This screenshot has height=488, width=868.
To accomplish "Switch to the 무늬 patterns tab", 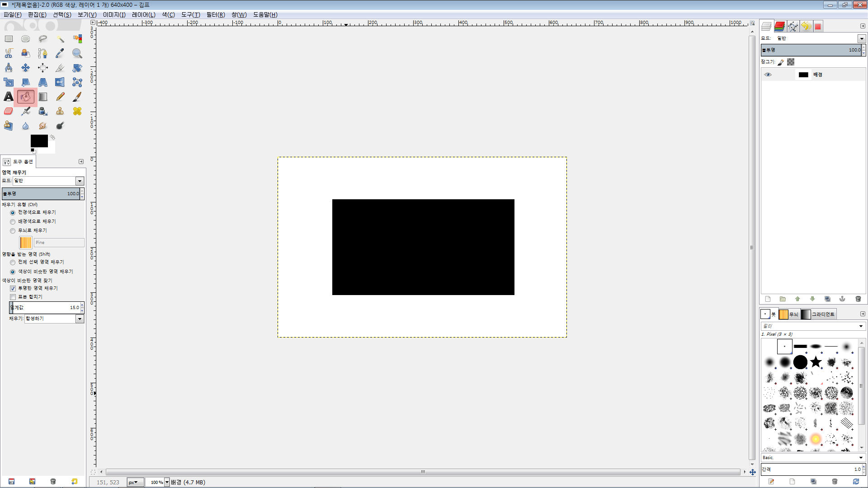I will 789,314.
